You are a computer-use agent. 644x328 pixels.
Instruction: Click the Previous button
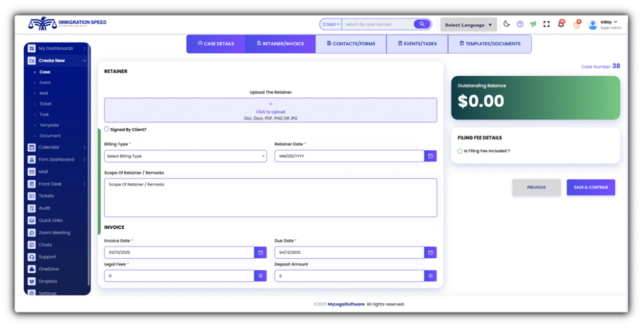coord(536,187)
